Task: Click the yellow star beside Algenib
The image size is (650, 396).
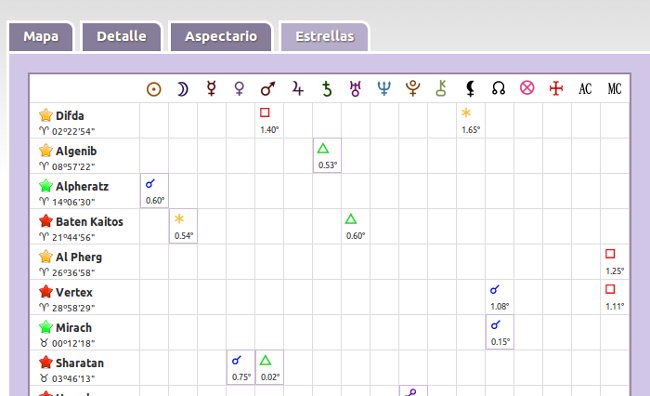Action: pos(46,150)
